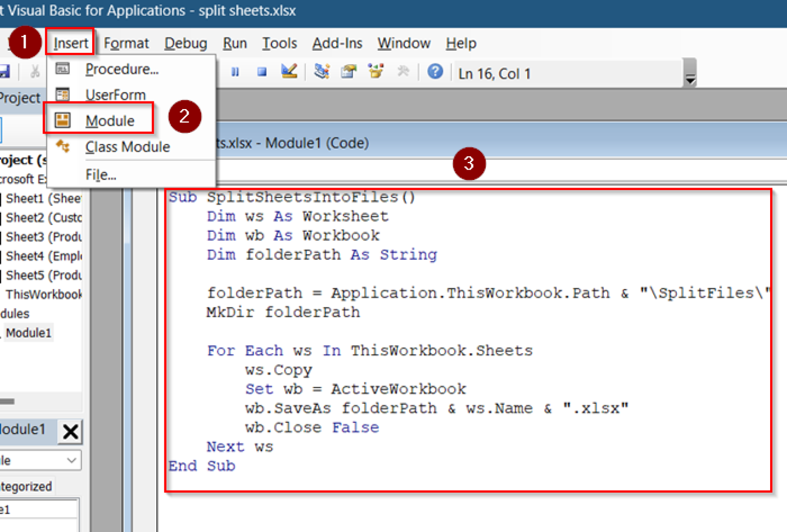Select UserForm in the Insert menu
The width and height of the screenshot is (787, 532).
(x=115, y=94)
